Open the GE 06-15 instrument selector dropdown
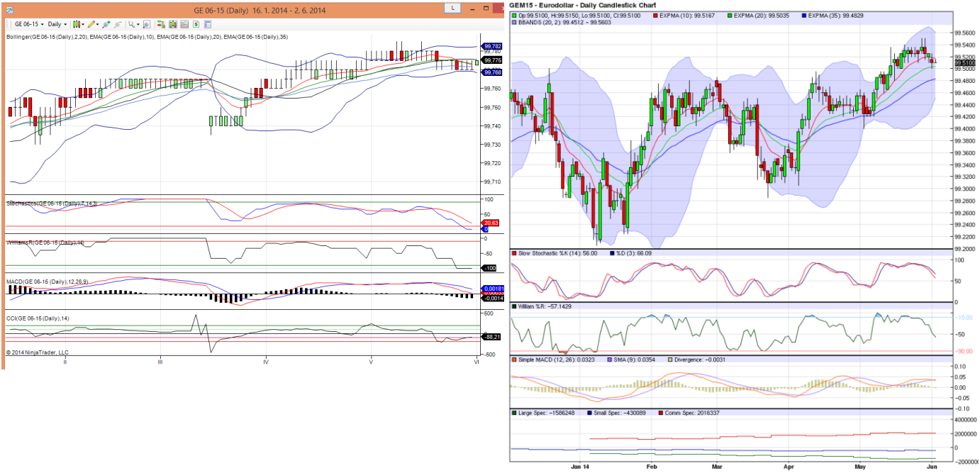 [x=29, y=24]
